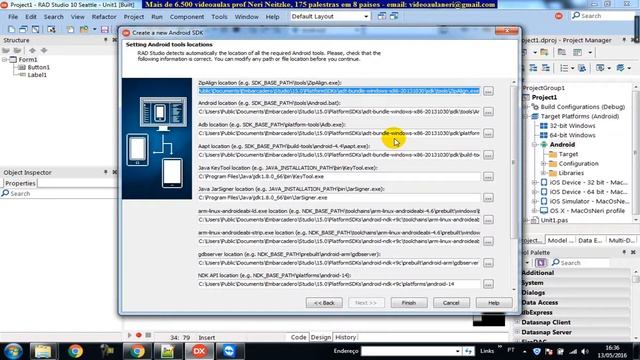Viewport: 640px width, 360px height.
Task: Click the save toolbar icon
Action: (105, 29)
